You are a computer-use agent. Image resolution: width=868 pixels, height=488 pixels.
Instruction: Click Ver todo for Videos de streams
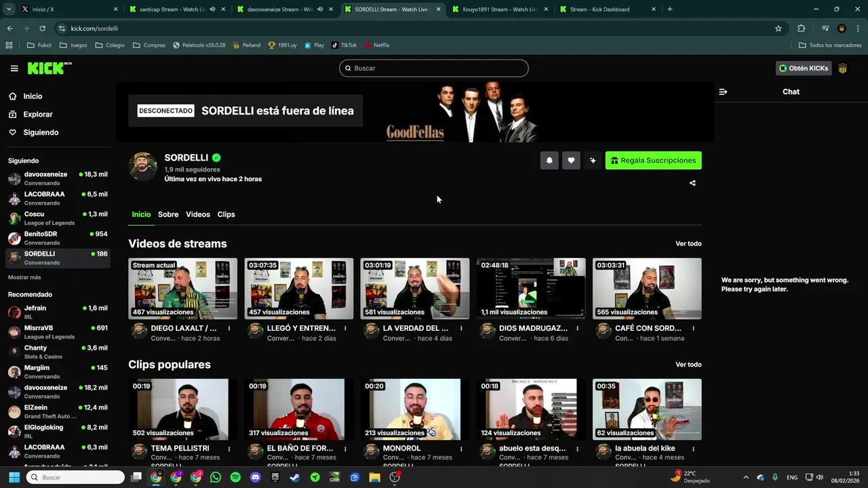pyautogui.click(x=688, y=243)
